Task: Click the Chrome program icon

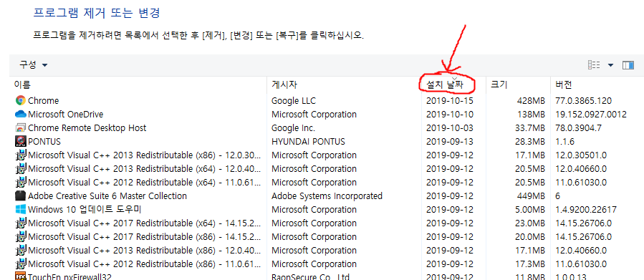Action: [x=21, y=100]
